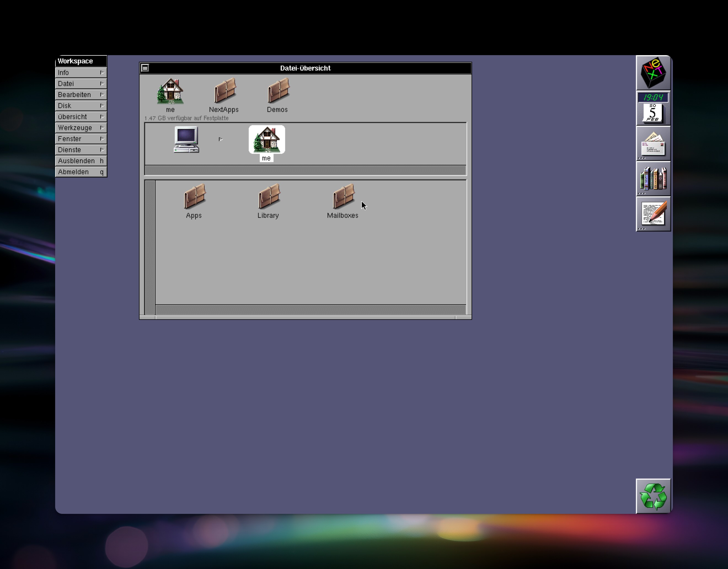Expand the Fenster submenu

pos(81,139)
